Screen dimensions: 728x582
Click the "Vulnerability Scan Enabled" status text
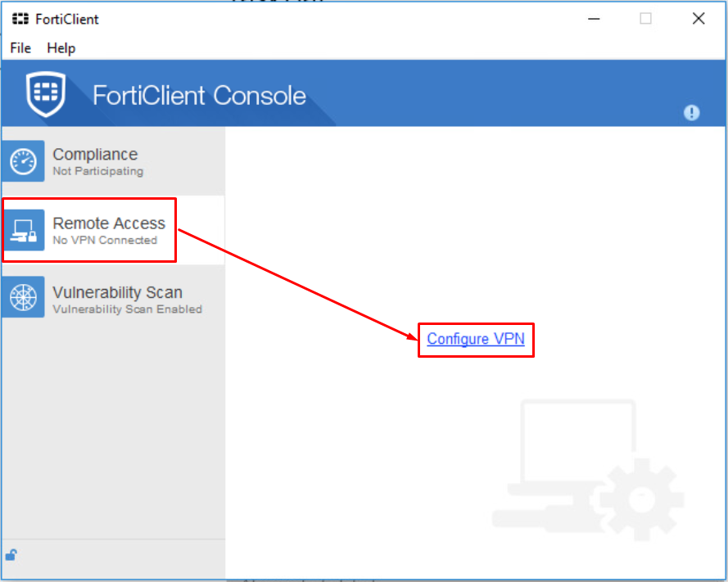[127, 309]
